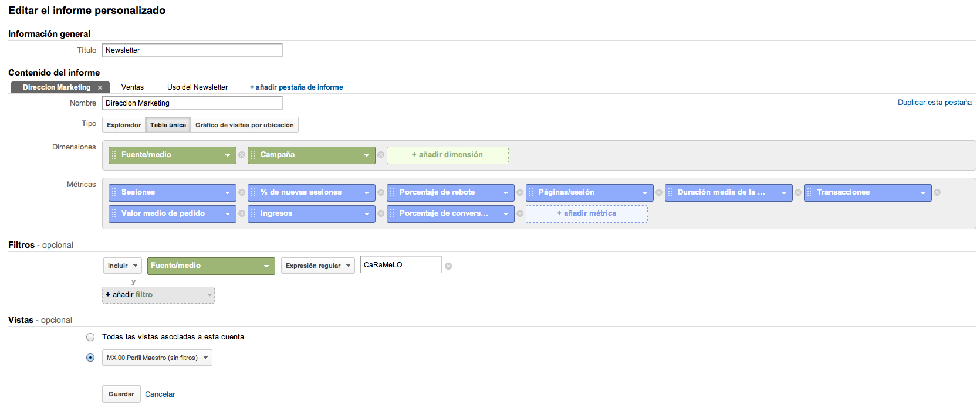
Task: Remove the CaRaMeLO filter with its X icon
Action: pyautogui.click(x=448, y=266)
